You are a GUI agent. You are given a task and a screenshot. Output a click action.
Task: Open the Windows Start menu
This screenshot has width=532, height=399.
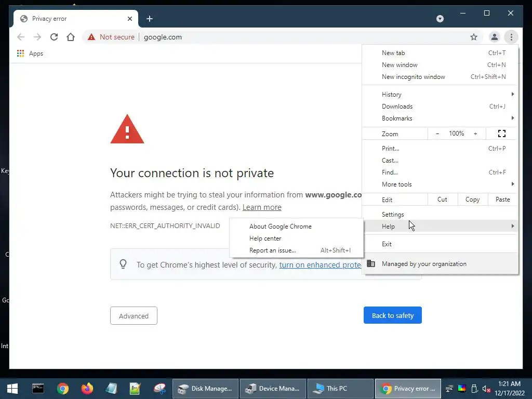[x=12, y=389]
